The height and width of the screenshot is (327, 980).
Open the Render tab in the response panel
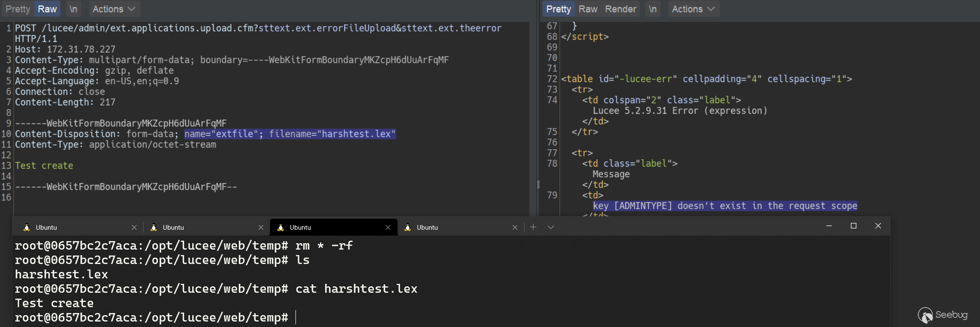(x=621, y=9)
